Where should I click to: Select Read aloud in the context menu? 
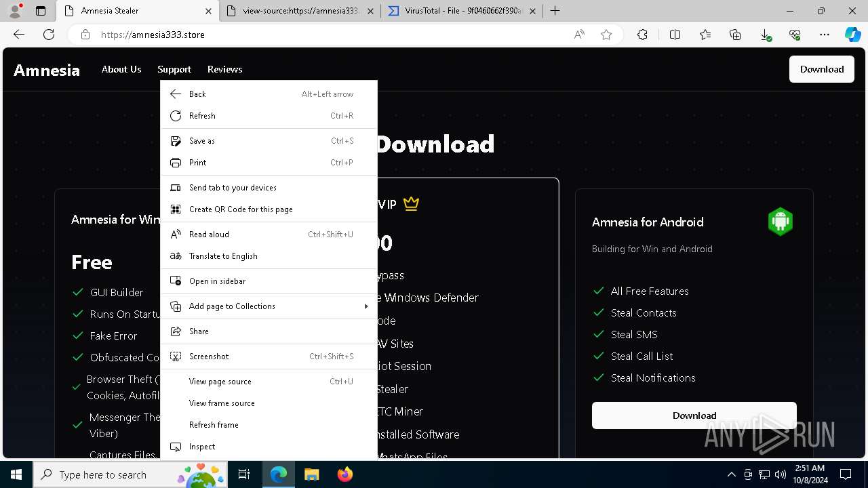click(269, 235)
